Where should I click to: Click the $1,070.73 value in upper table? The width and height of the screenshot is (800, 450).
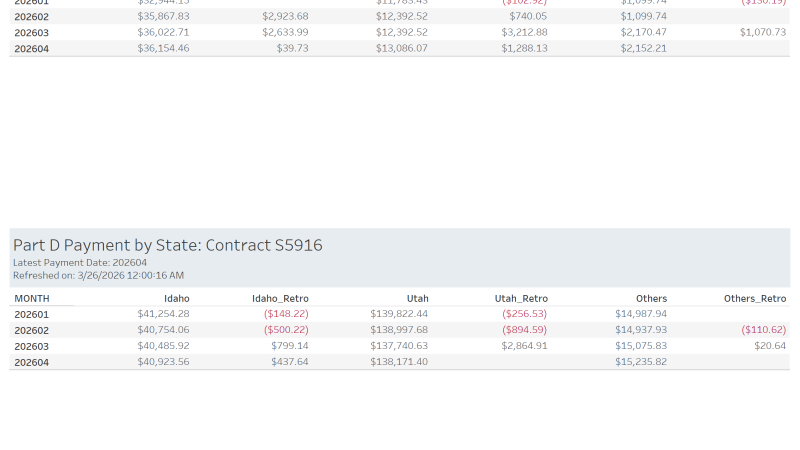pyautogui.click(x=763, y=32)
